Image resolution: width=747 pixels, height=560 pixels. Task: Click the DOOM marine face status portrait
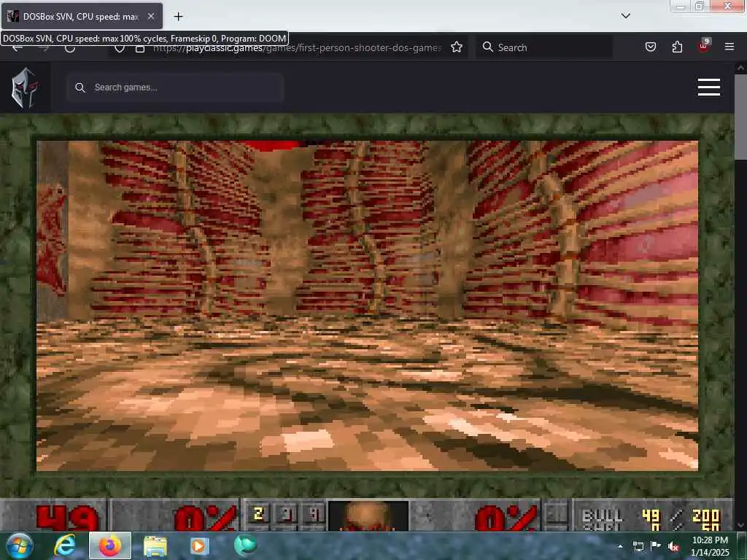(x=368, y=516)
